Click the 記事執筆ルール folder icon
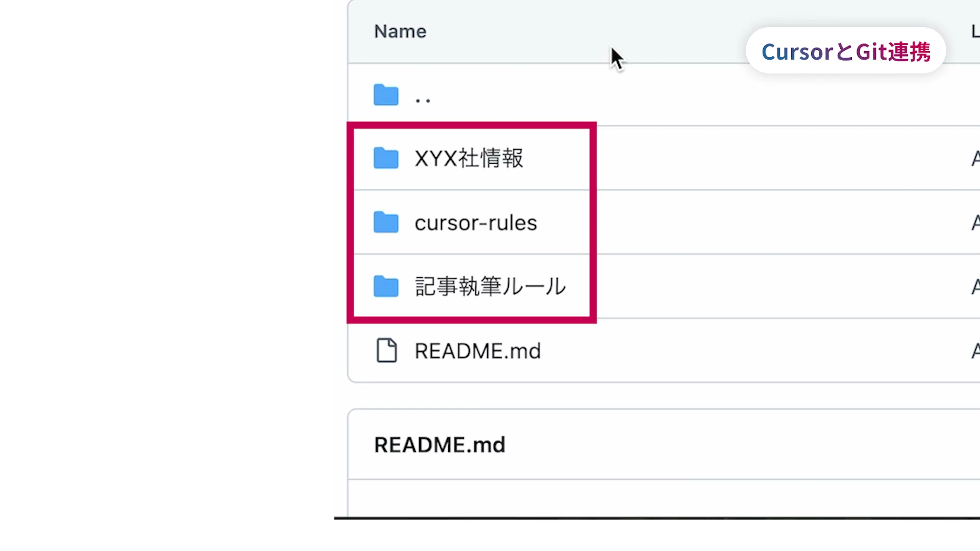This screenshot has width=980, height=551. (386, 286)
